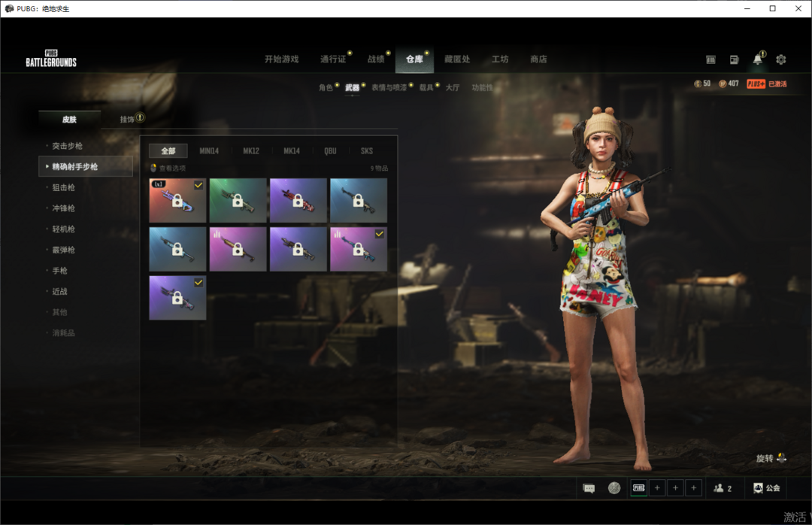Open the 功能性 sub-tab
The width and height of the screenshot is (812, 525).
coord(482,87)
